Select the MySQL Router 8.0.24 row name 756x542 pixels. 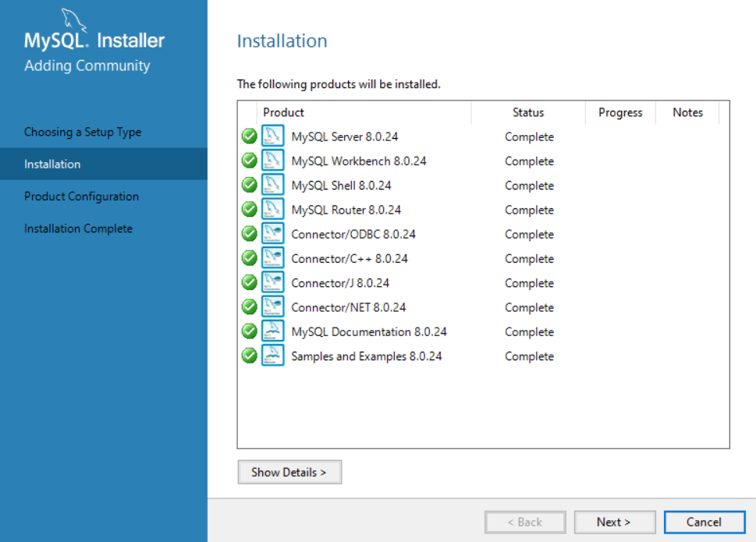(346, 210)
